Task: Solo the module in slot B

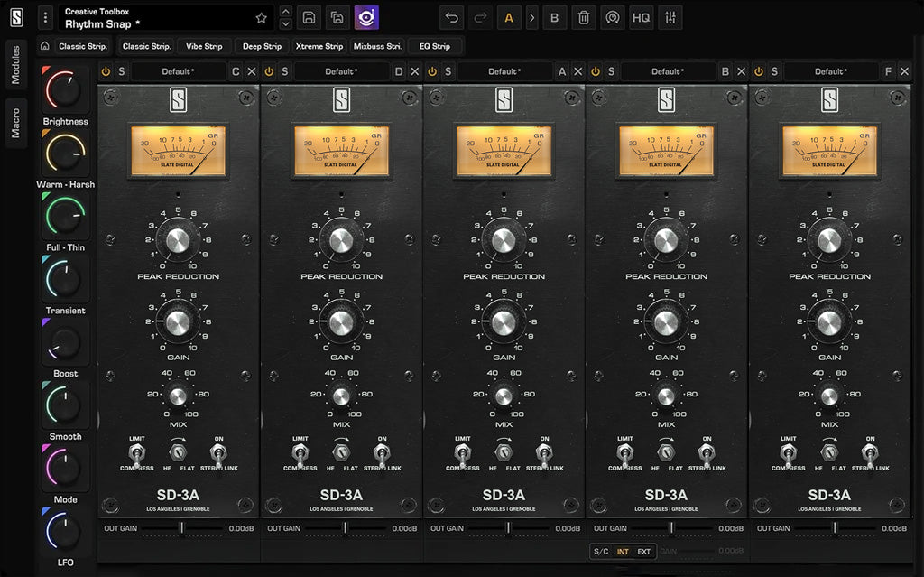Action: pos(611,71)
